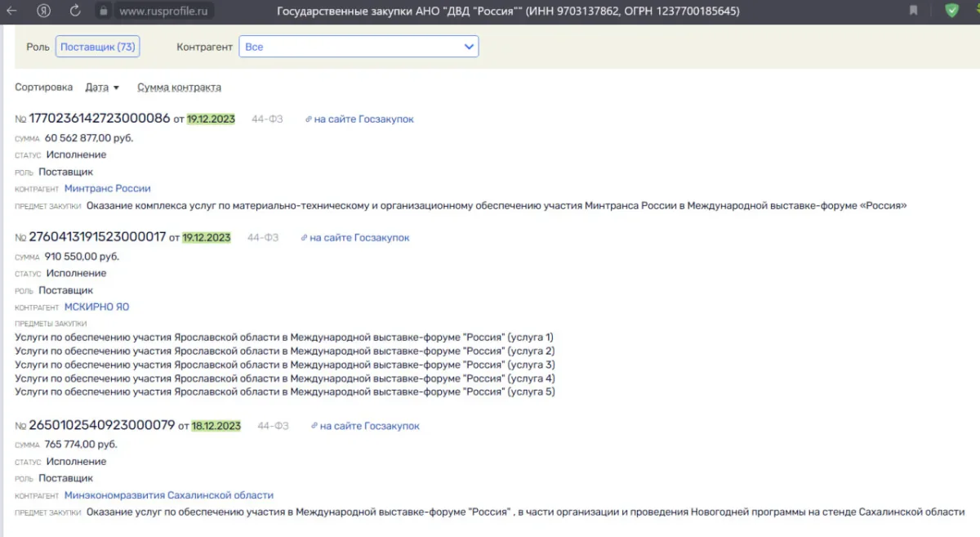Image resolution: width=980 pixels, height=537 pixels.
Task: Click the highlighted date 18.12.2023
Action: pyautogui.click(x=216, y=426)
